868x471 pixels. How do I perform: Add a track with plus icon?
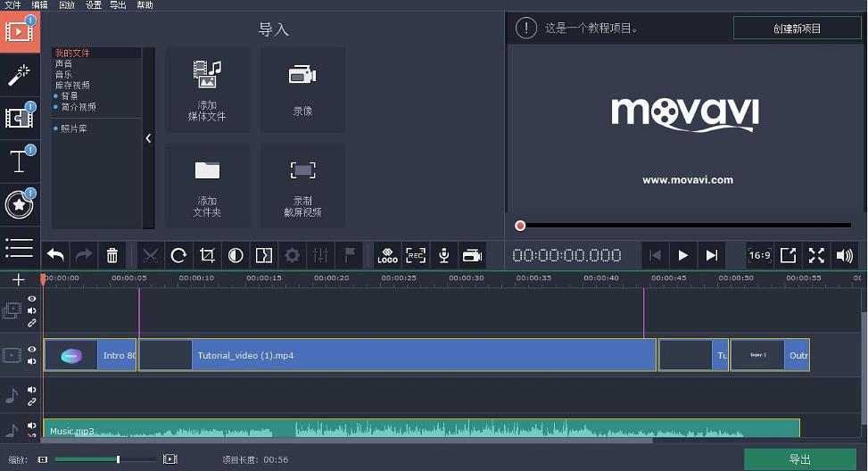pyautogui.click(x=18, y=279)
